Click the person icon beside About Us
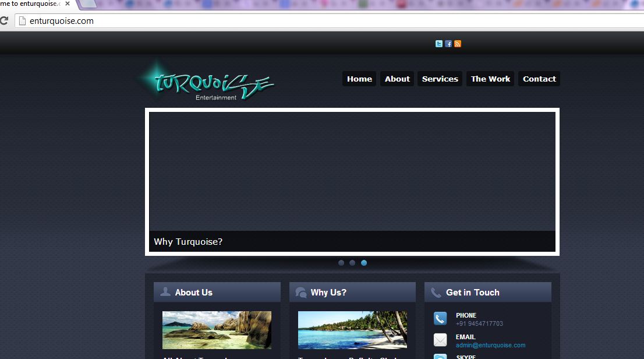This screenshot has width=644, height=359. click(x=165, y=291)
